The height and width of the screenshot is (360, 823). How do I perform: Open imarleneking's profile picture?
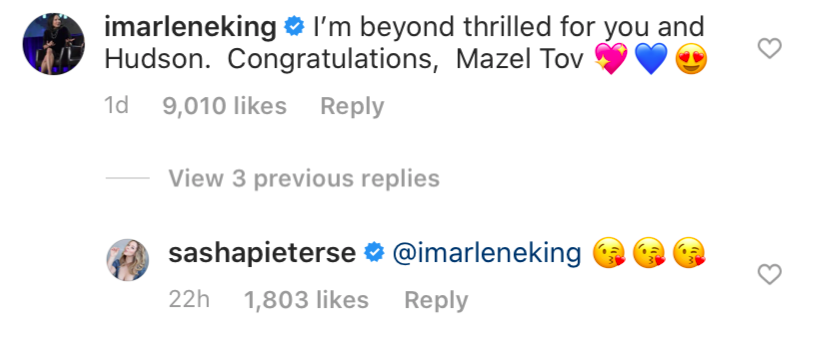54,44
